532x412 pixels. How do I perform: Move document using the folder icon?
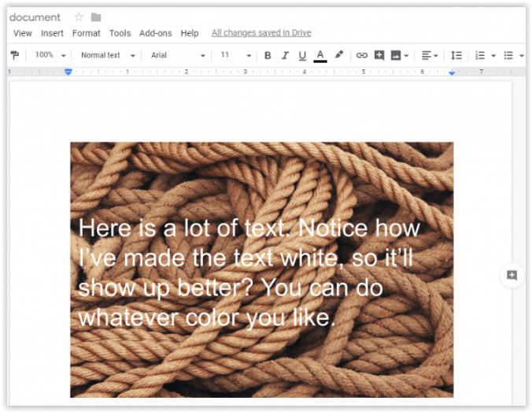pos(96,17)
